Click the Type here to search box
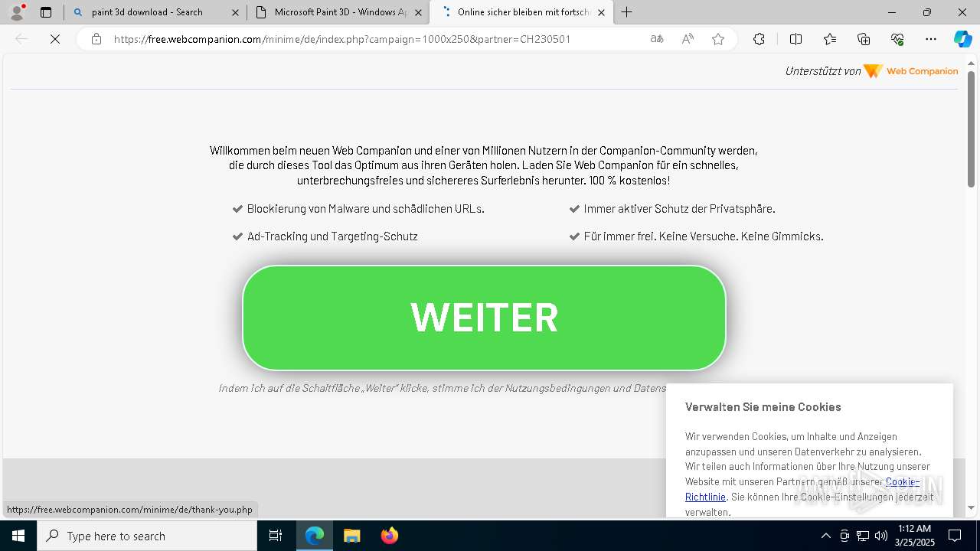 click(x=147, y=536)
